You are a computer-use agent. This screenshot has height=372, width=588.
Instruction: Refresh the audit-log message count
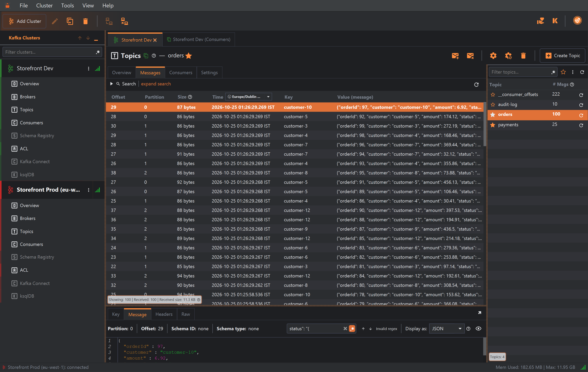[x=581, y=105]
